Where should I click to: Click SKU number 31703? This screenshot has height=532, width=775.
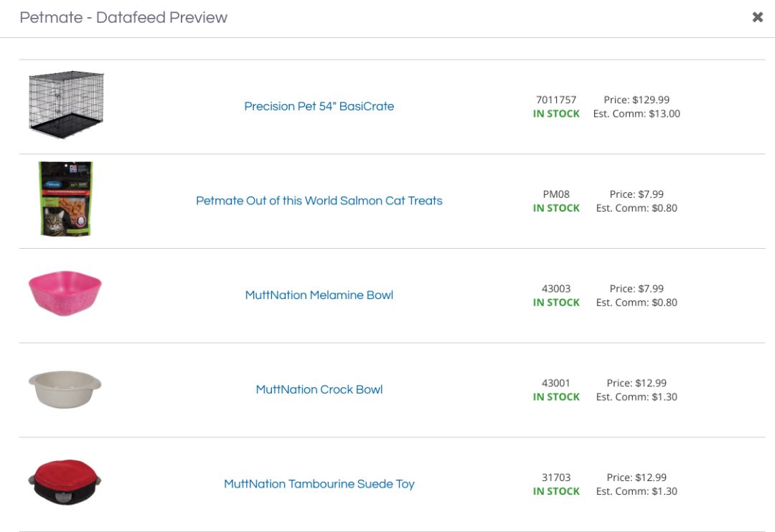pos(556,478)
